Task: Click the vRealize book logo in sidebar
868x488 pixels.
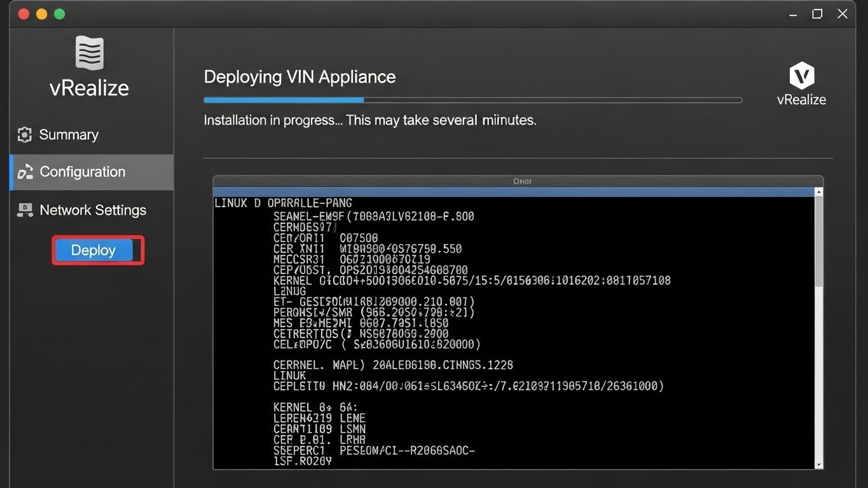Action: click(x=89, y=52)
